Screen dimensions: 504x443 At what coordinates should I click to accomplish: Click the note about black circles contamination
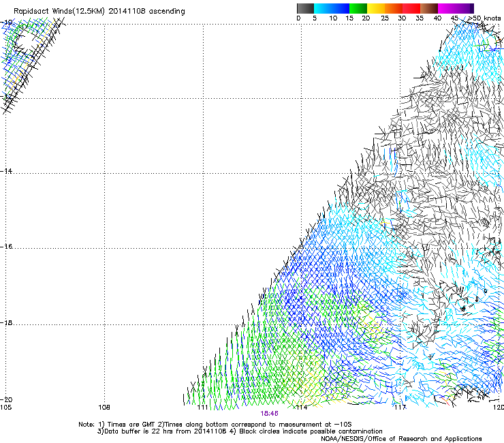pos(306,431)
